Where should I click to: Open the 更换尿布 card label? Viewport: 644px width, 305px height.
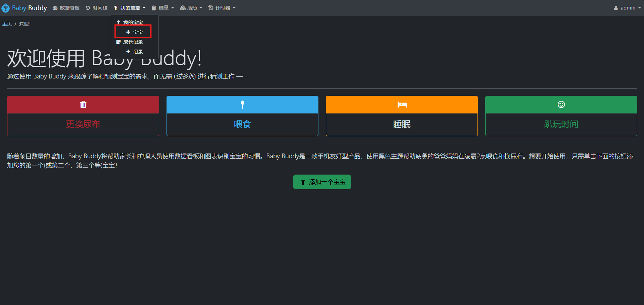coord(83,124)
